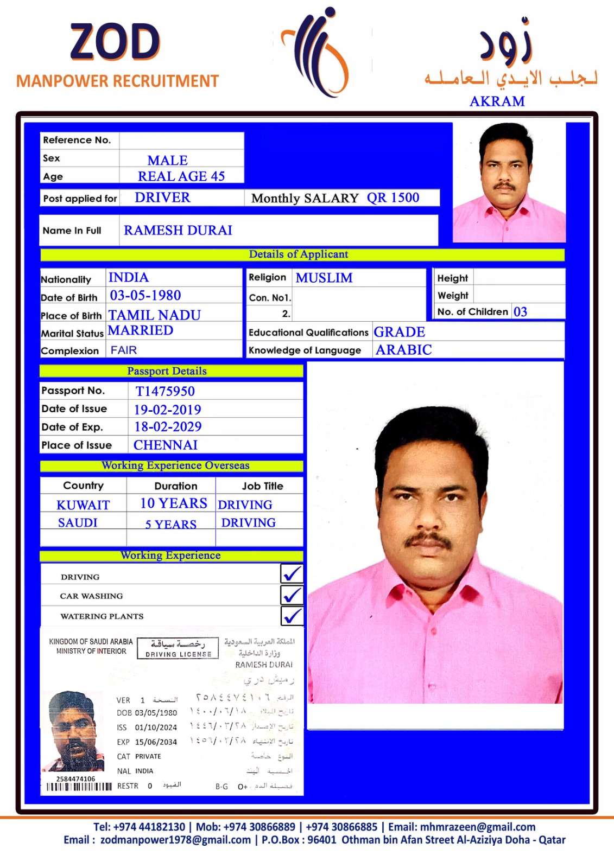The image size is (614, 868).
Task: Click the ZOD figure logo at top center
Action: 318,52
